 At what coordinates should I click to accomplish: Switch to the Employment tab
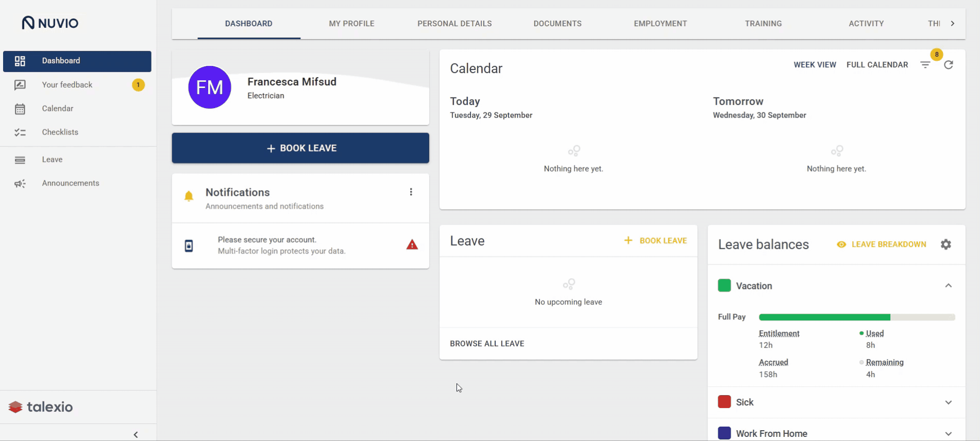[661, 24]
